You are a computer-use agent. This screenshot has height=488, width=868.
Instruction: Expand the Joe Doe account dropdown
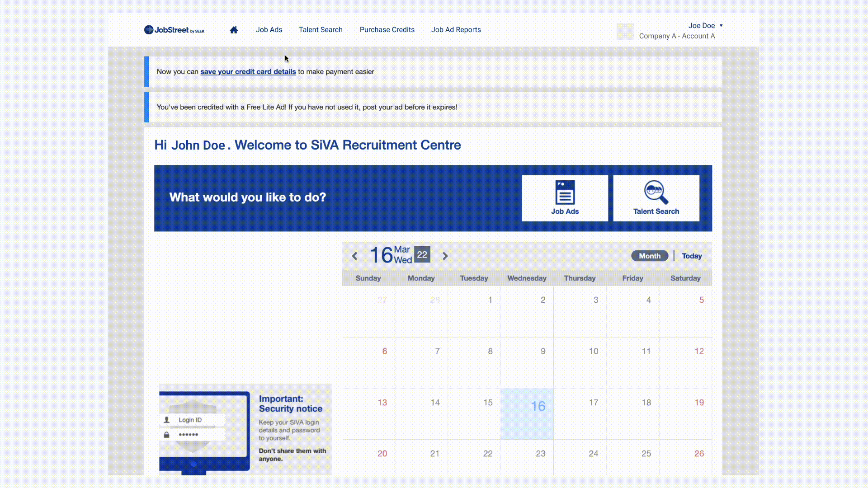[705, 26]
